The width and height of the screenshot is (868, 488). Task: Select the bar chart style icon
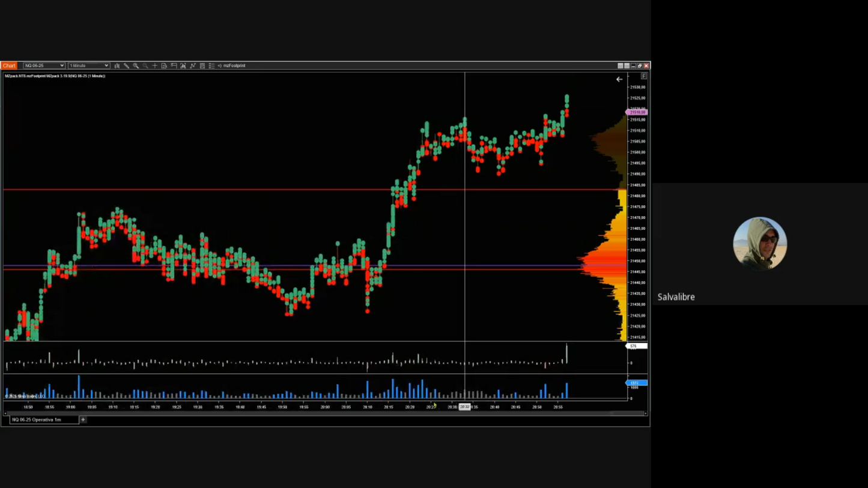(117, 65)
